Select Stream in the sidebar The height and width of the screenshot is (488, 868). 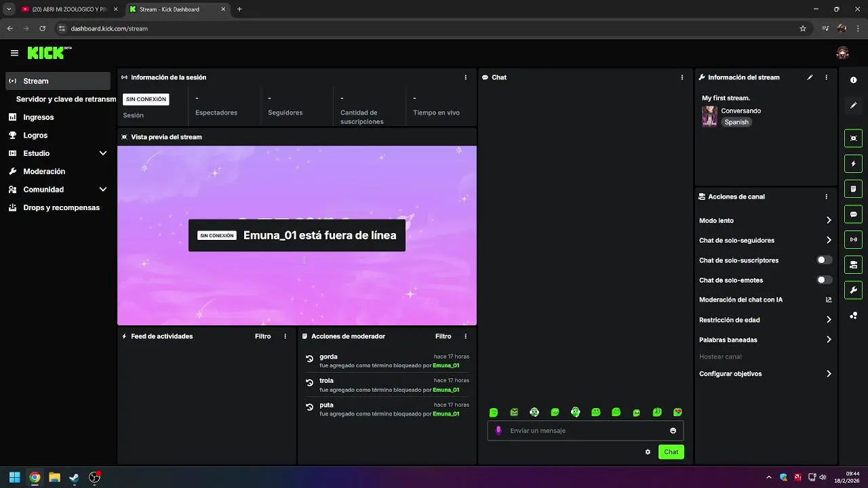click(x=58, y=81)
